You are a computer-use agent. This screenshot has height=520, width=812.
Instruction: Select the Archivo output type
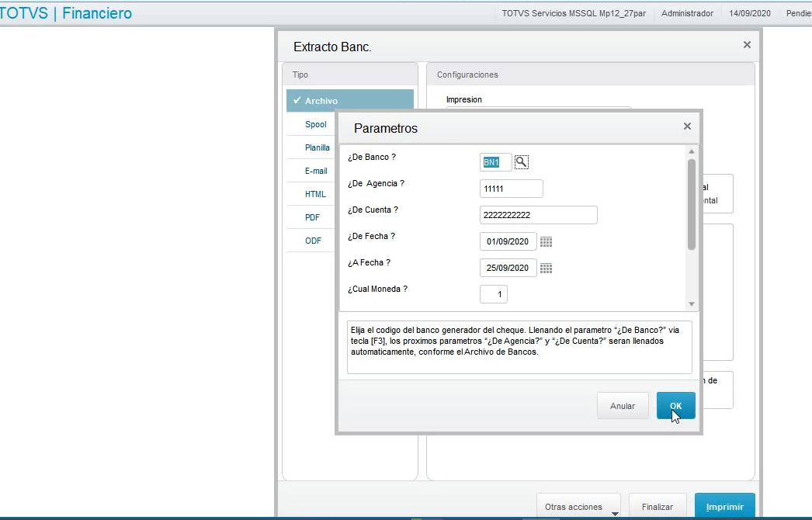(x=350, y=100)
